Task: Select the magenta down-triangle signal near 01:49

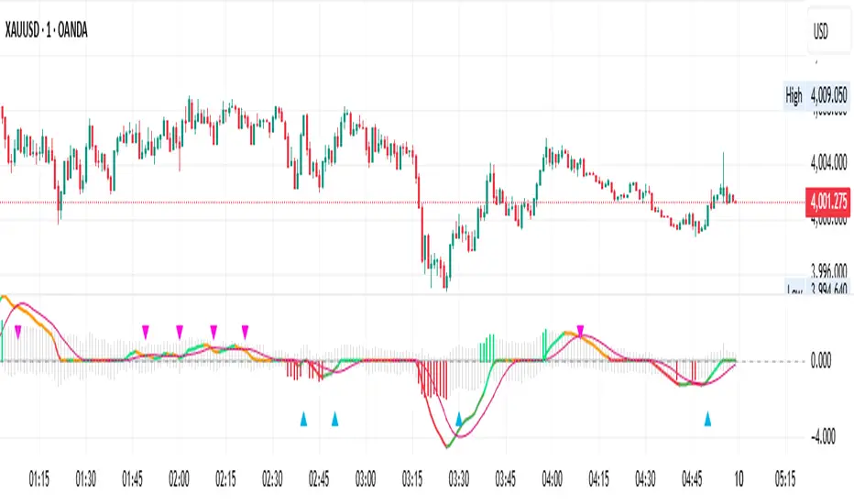Action: 145,330
